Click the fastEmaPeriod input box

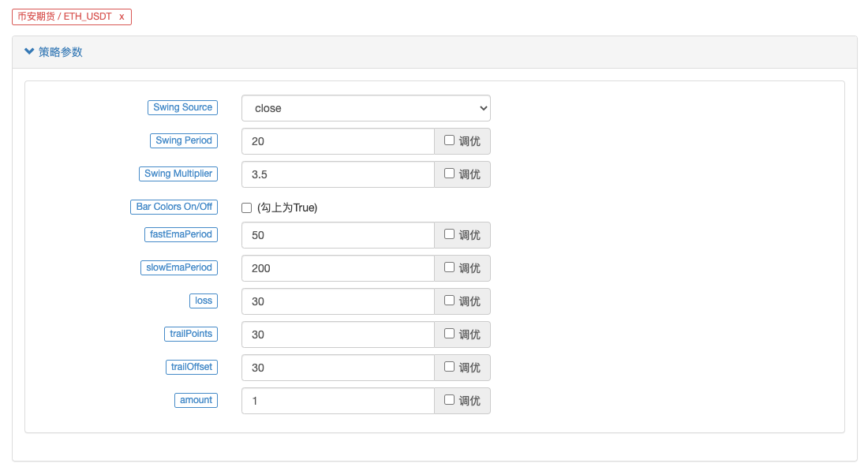(x=338, y=235)
